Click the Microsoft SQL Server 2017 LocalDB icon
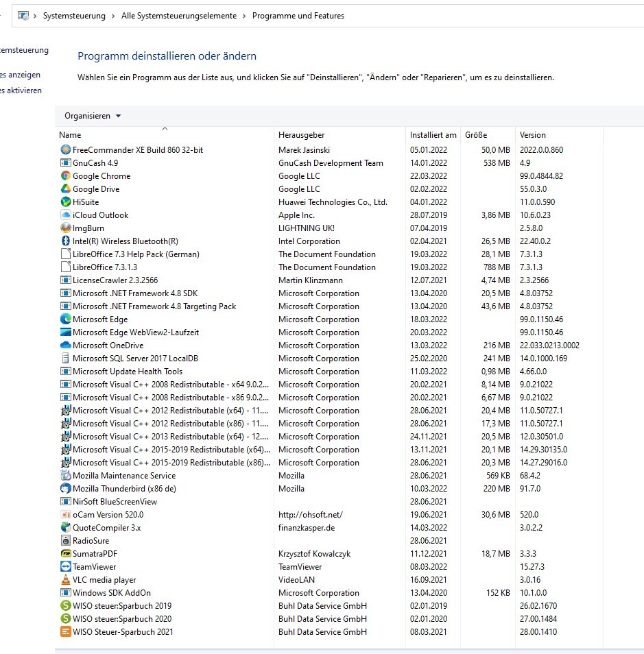Image resolution: width=644 pixels, height=654 pixels. pos(66,359)
